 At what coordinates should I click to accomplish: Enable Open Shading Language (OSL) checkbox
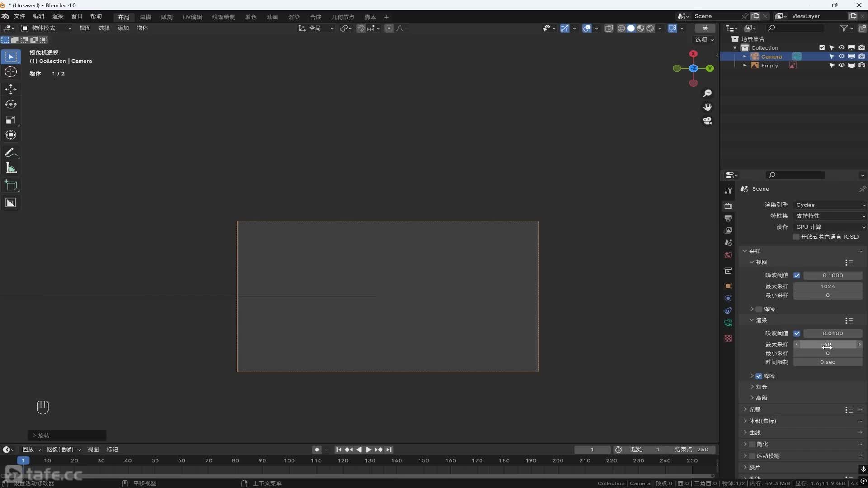click(x=797, y=237)
